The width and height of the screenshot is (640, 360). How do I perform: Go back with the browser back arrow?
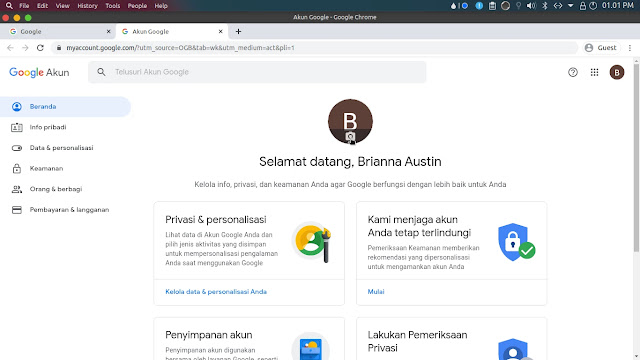[10, 48]
